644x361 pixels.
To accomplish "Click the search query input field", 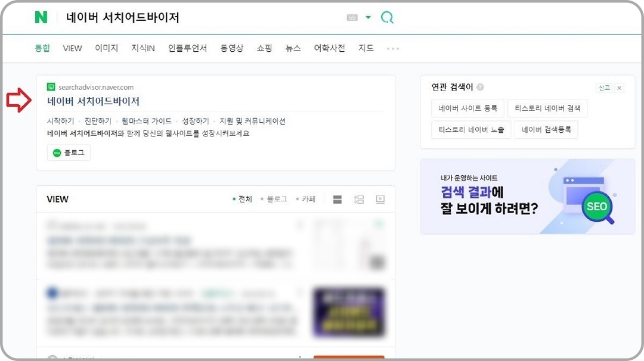I will (179, 18).
